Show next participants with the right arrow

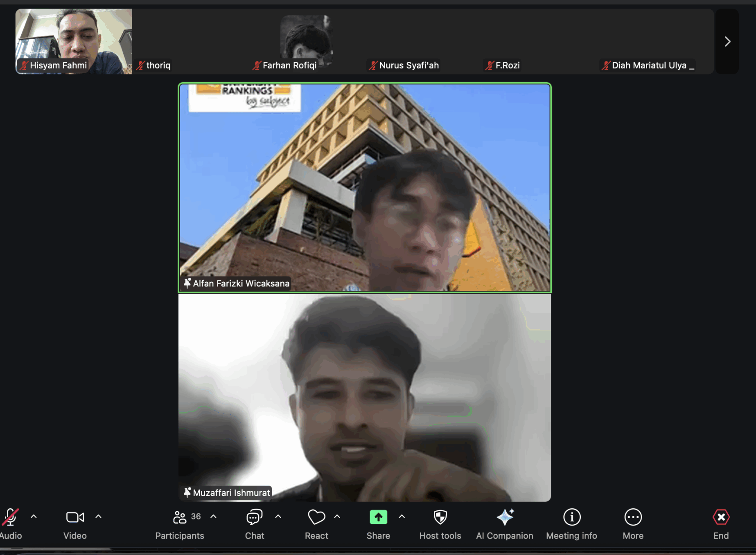click(727, 41)
